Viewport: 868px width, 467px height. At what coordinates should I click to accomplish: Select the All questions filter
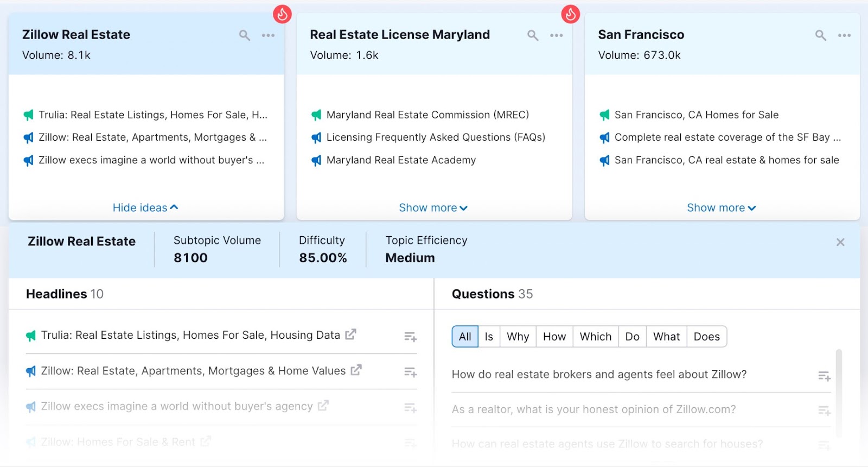[465, 337]
